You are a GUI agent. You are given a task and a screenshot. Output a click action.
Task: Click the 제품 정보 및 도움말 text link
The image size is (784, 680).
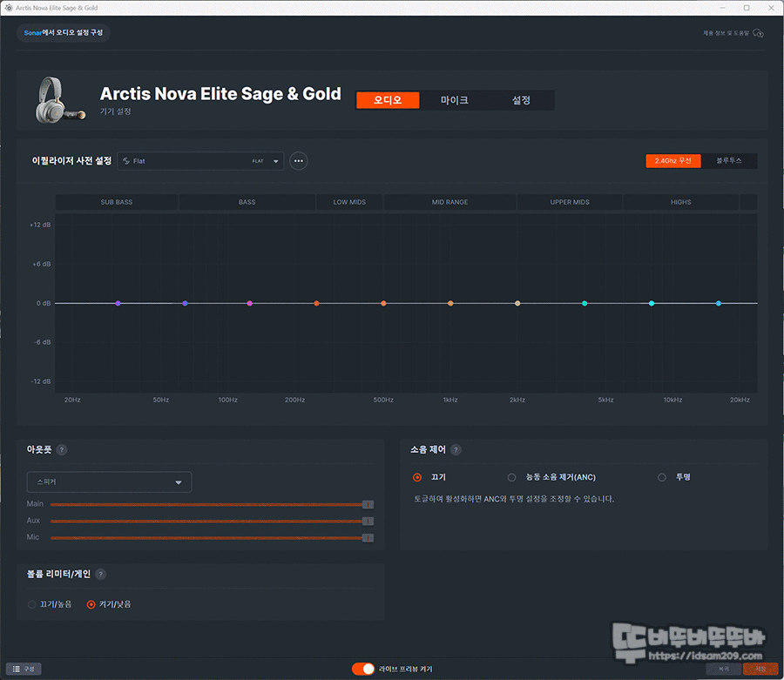(x=726, y=33)
